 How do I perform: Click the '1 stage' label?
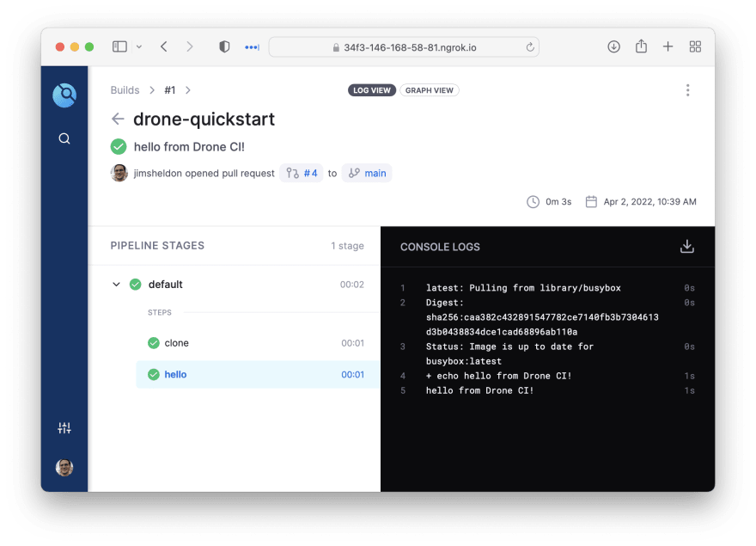coord(347,246)
